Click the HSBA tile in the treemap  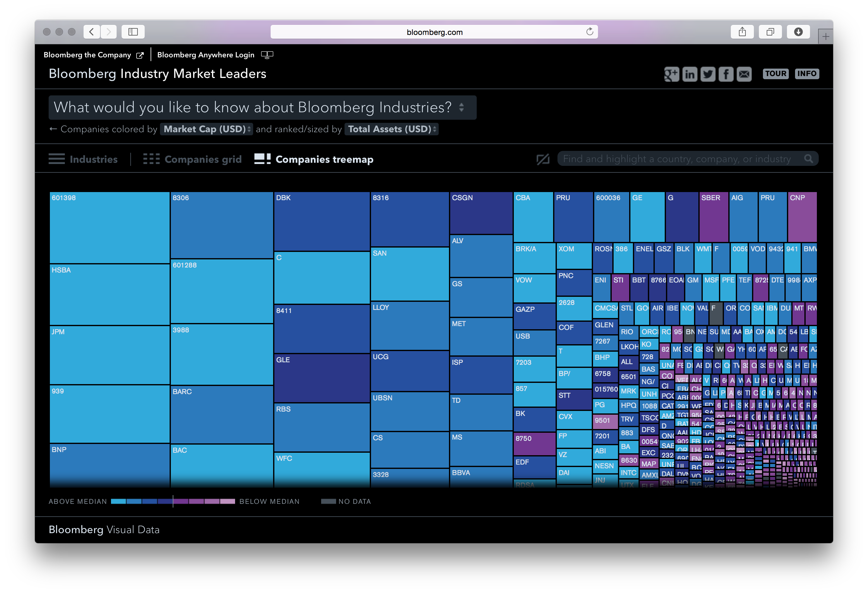(109, 295)
